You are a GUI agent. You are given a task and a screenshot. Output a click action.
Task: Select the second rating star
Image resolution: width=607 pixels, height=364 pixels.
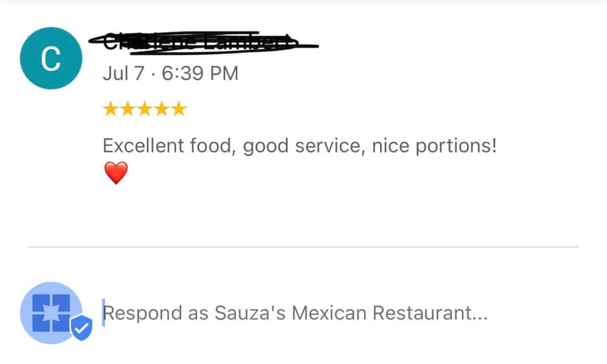pyautogui.click(x=128, y=109)
